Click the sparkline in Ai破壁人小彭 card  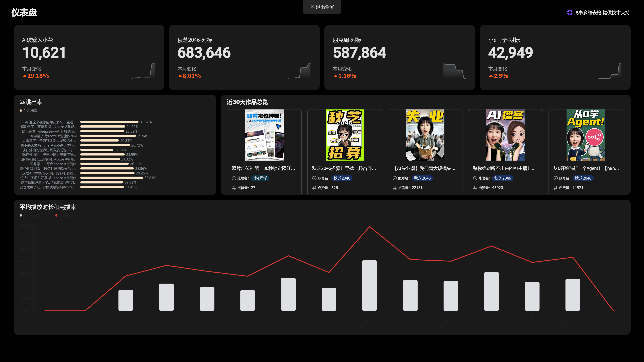(144, 71)
